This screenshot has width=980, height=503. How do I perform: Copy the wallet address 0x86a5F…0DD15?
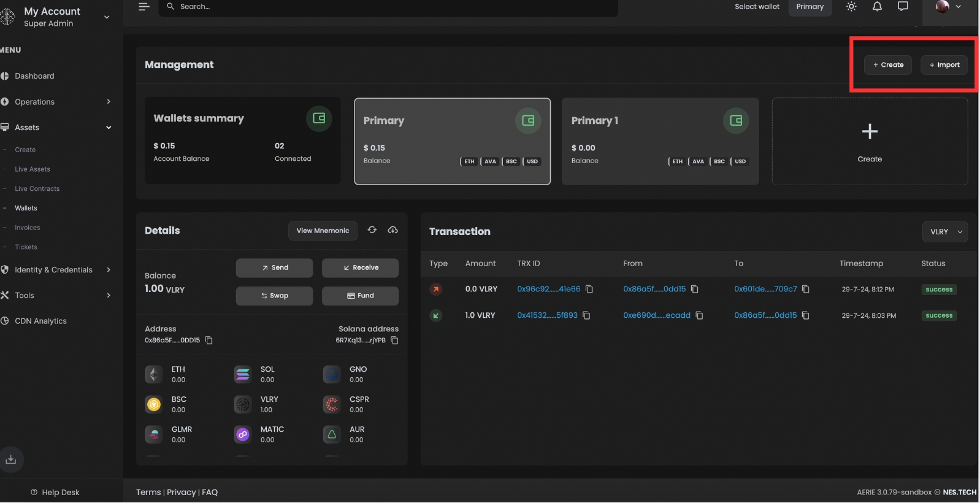(209, 340)
